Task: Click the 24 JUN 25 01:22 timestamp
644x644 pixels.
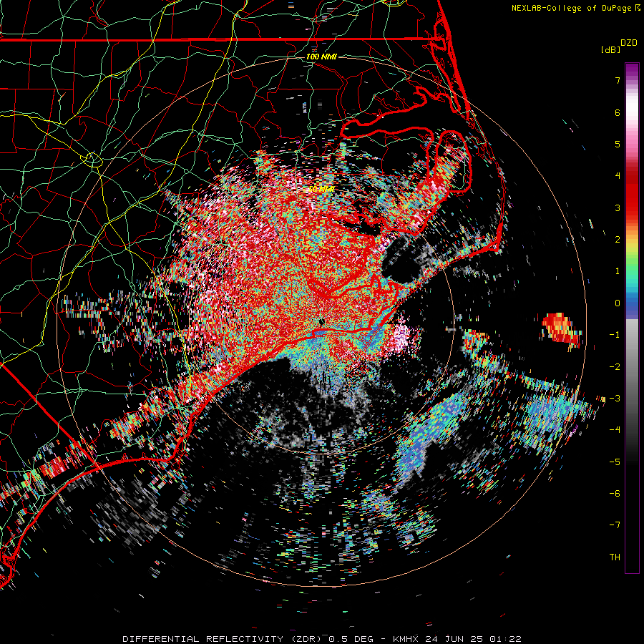Action: pyautogui.click(x=474, y=639)
